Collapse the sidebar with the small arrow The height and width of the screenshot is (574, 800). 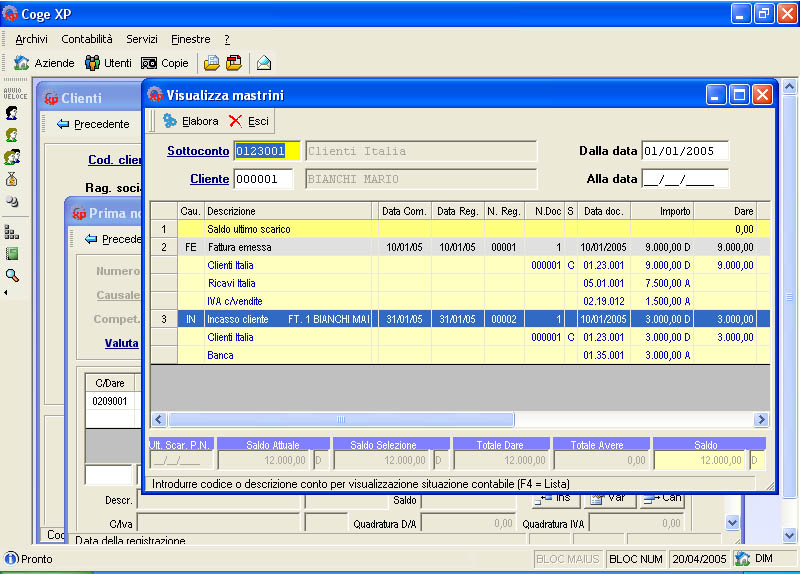(x=6, y=293)
